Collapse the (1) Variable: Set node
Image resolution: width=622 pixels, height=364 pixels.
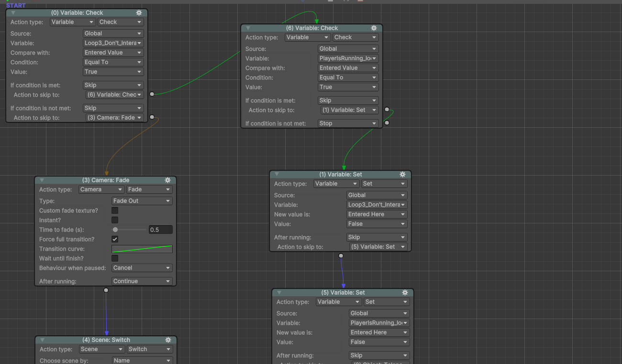[277, 175]
